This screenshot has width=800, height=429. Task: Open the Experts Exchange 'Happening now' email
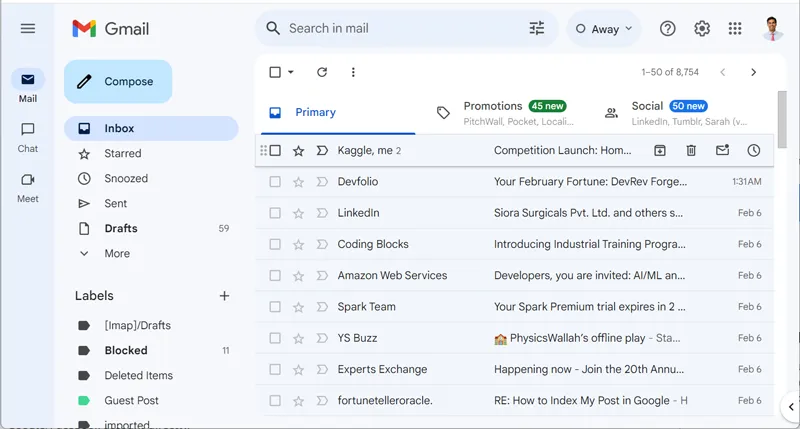click(x=515, y=369)
